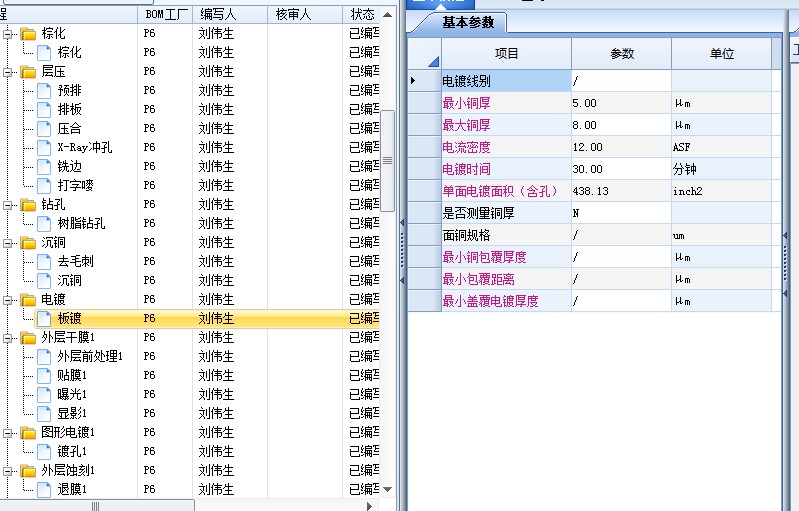This screenshot has height=511, width=799.
Task: Click the 面铜规格 item label
Action: tap(466, 235)
